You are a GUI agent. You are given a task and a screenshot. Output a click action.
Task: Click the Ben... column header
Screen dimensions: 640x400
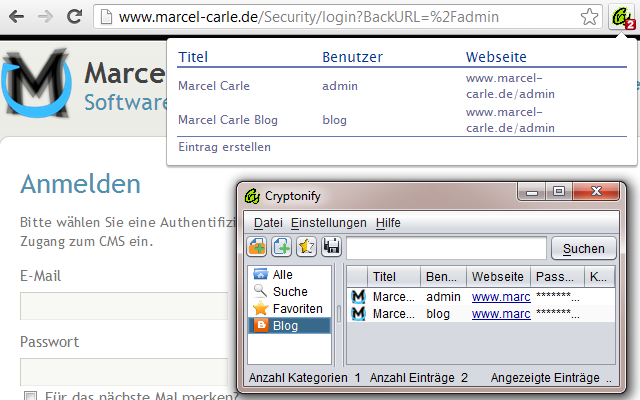[444, 277]
